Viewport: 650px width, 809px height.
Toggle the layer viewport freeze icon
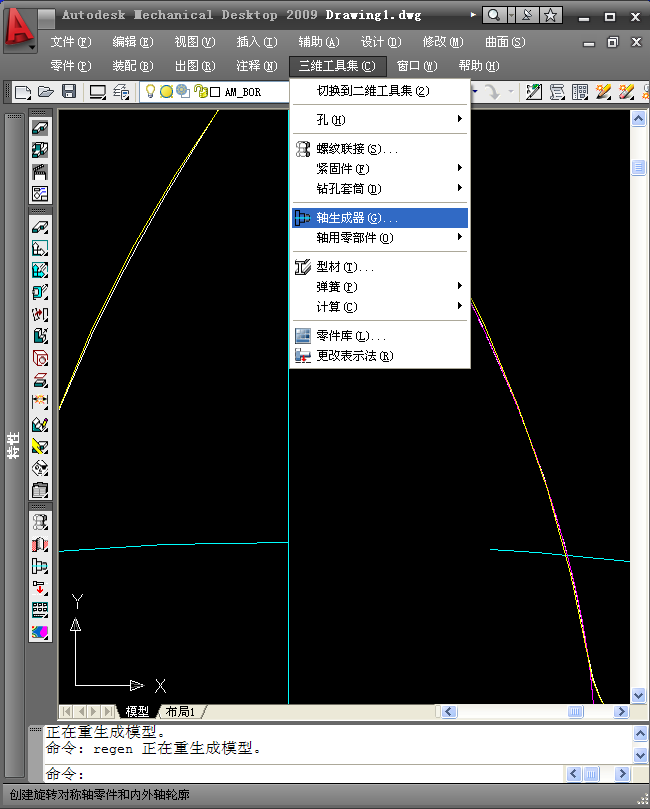tap(183, 91)
